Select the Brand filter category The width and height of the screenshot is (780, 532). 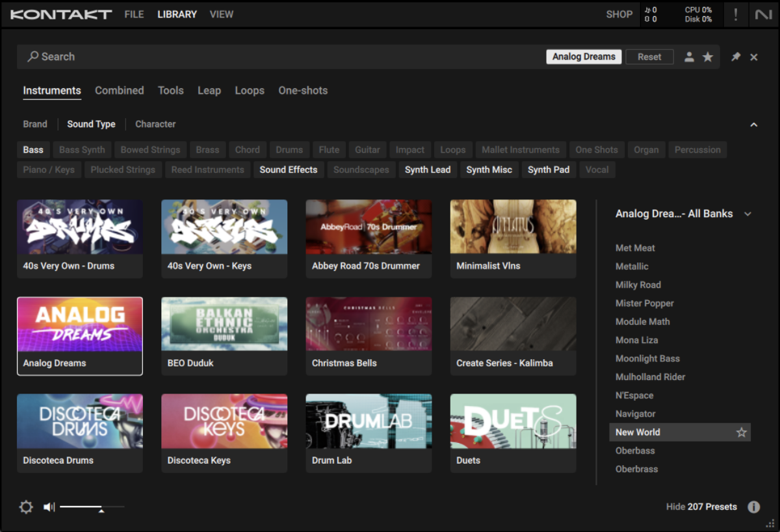click(35, 124)
